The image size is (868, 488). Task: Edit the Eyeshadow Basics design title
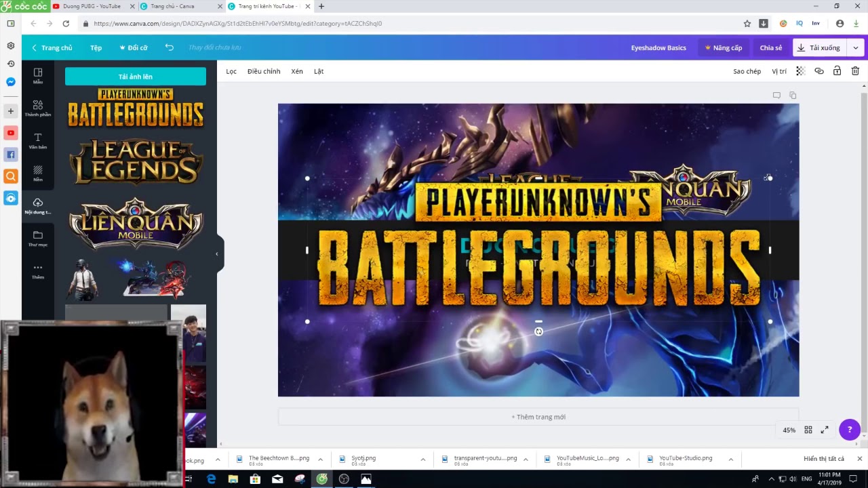coord(658,47)
